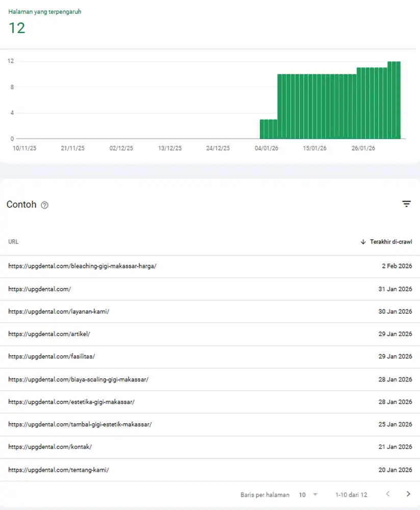This screenshot has width=420, height=510.
Task: Open the bleaching-gigi-makassar-harga URL row
Action: click(x=210, y=266)
